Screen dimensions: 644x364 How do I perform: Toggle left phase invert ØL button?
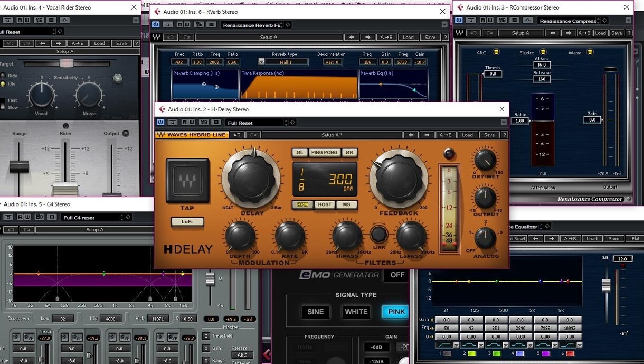(299, 152)
